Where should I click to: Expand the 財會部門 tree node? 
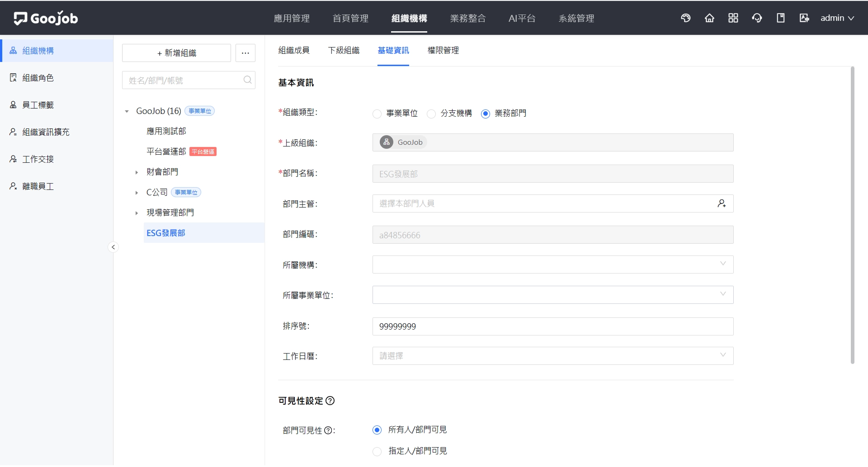click(x=137, y=172)
